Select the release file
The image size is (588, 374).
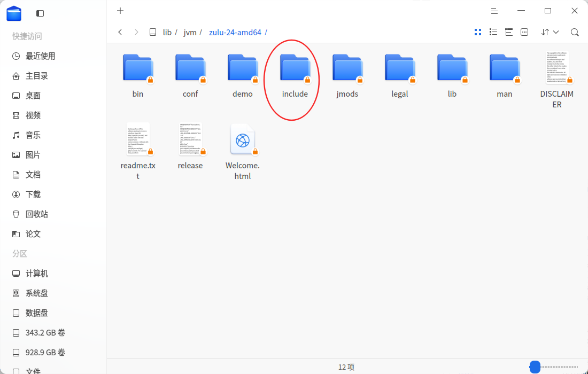point(190,147)
